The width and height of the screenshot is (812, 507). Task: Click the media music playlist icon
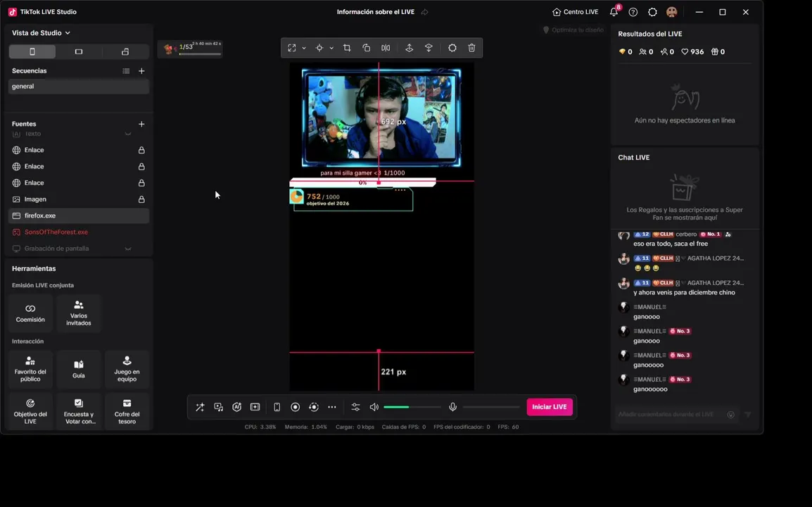pos(219,408)
